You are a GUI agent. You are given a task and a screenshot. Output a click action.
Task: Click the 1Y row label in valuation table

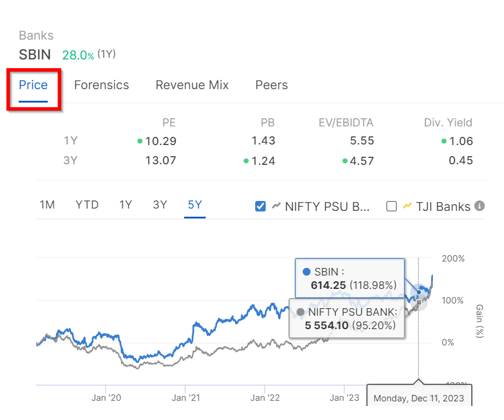(x=71, y=141)
